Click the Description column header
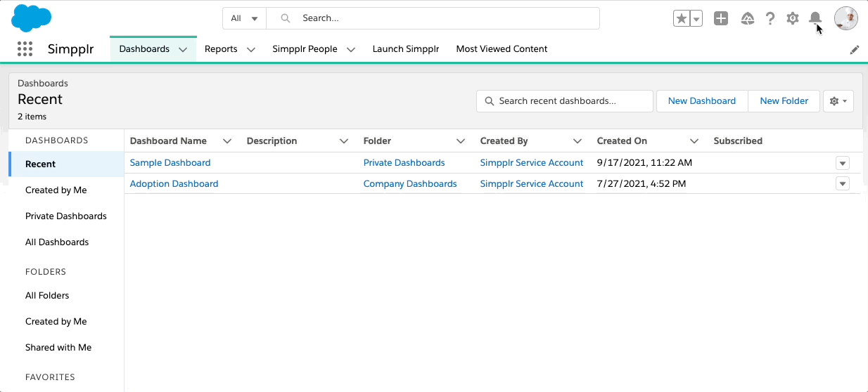Image resolution: width=868 pixels, height=392 pixels. click(x=272, y=141)
